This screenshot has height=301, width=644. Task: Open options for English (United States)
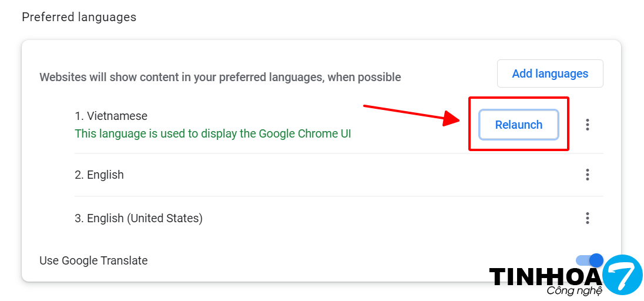[587, 218]
